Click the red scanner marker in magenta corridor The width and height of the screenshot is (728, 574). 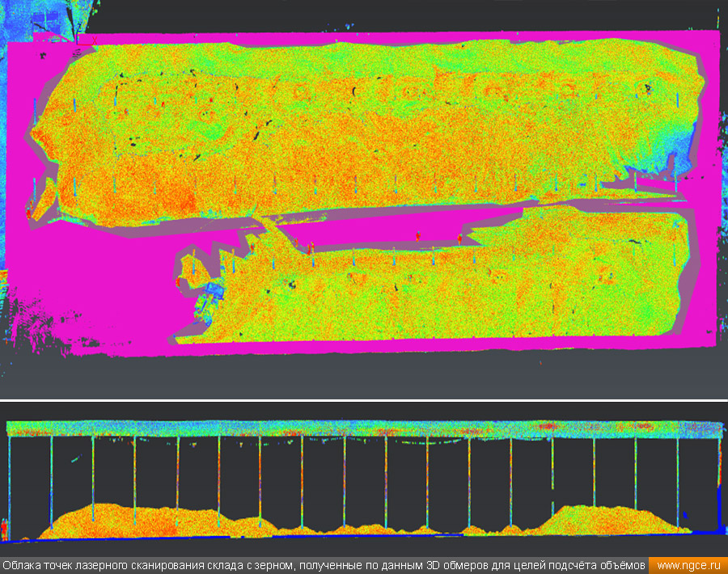(x=417, y=235)
